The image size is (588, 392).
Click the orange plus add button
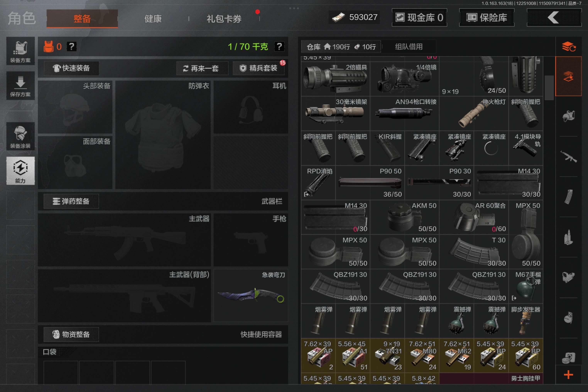point(568,374)
